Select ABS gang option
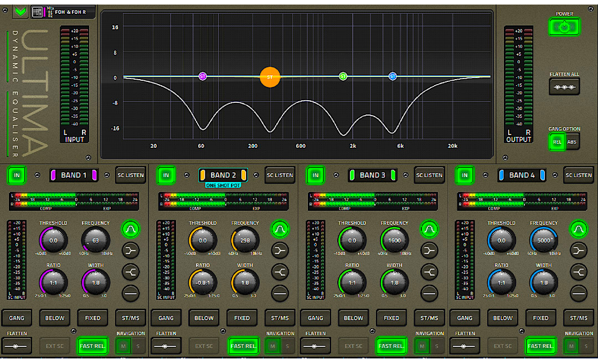Viewport: 598px width, 364px height. [x=571, y=142]
